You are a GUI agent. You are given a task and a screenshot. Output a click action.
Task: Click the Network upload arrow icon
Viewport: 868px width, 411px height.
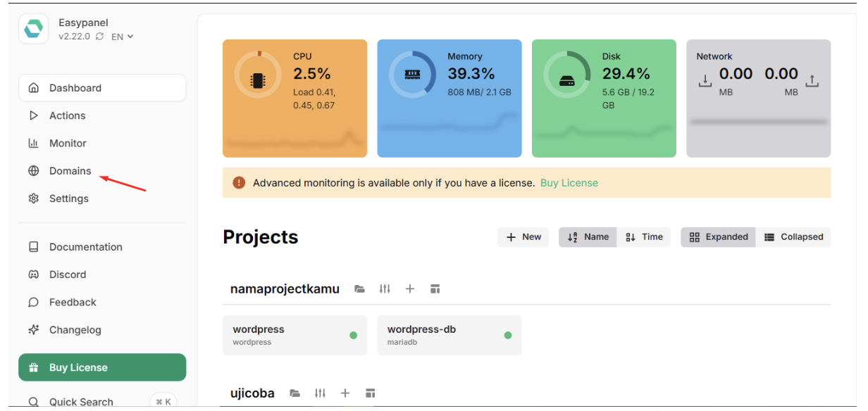(812, 81)
